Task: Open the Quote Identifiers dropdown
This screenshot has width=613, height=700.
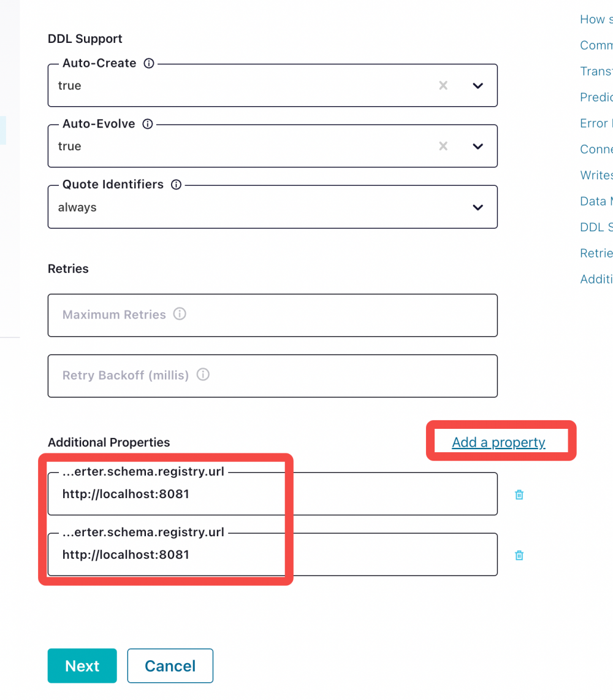Action: point(478,207)
